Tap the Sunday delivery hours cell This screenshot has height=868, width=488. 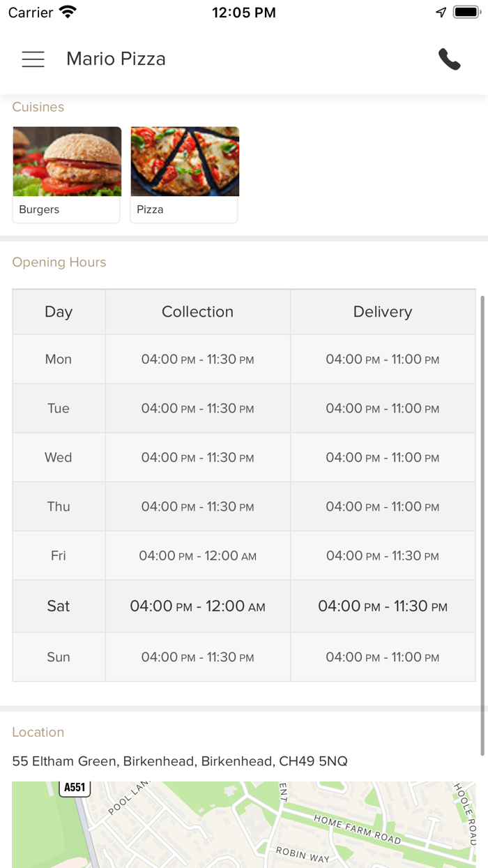382,657
